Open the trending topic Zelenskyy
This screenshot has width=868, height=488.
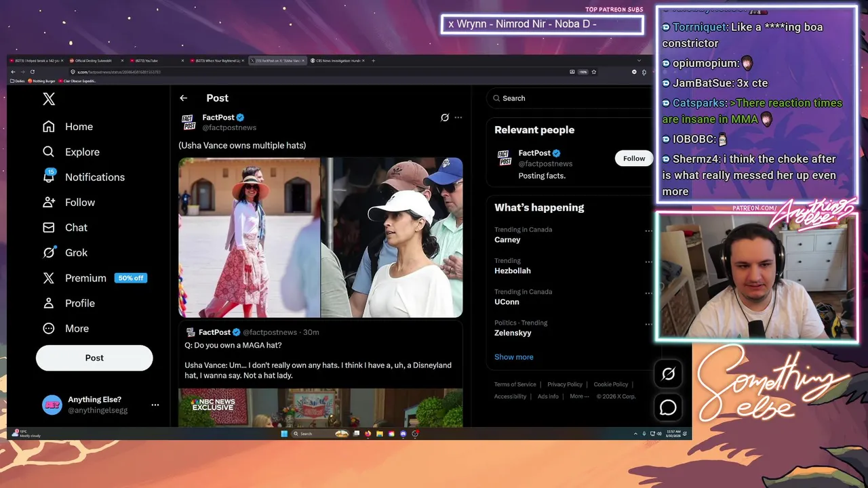tap(513, 333)
